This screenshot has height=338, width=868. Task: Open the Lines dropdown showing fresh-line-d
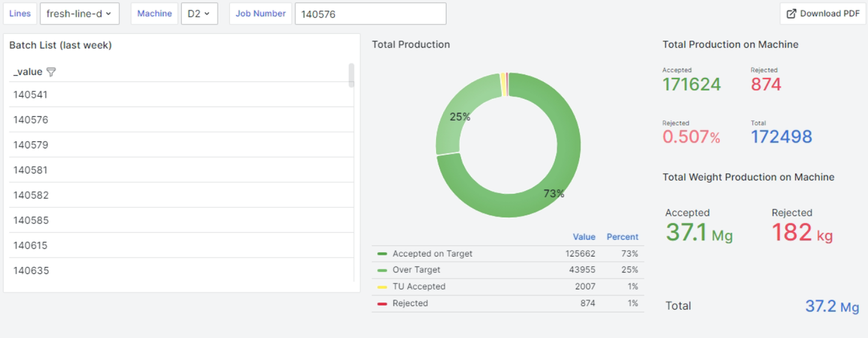(x=79, y=14)
